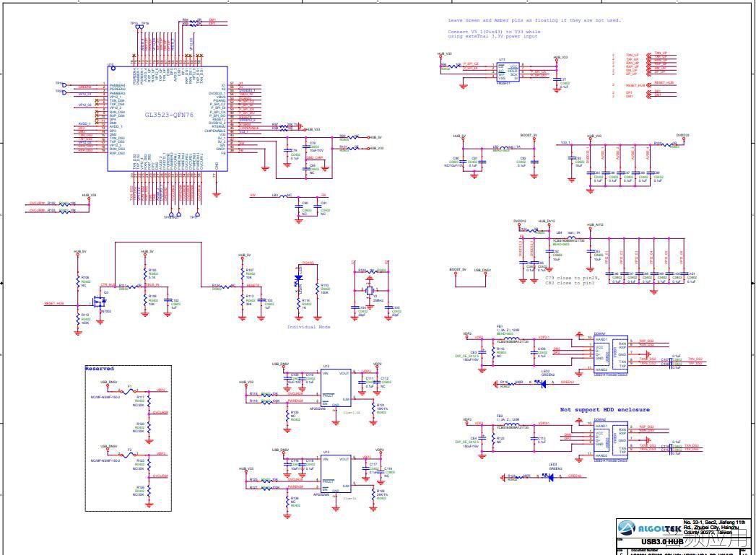Image resolution: width=756 pixels, height=555 pixels.
Task: Click the DOWN1 USB3 connector block
Action: (x=610, y=354)
